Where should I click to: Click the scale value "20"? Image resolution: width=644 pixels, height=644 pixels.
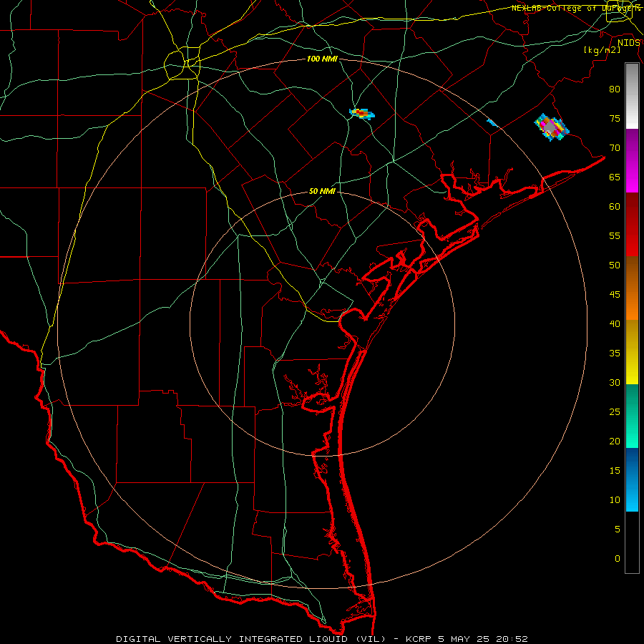pyautogui.click(x=615, y=441)
